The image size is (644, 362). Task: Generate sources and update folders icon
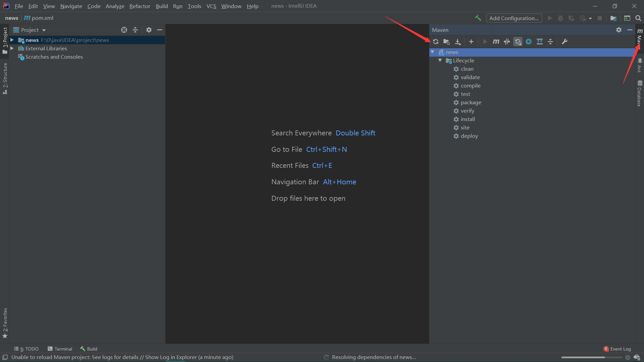pyautogui.click(x=446, y=42)
